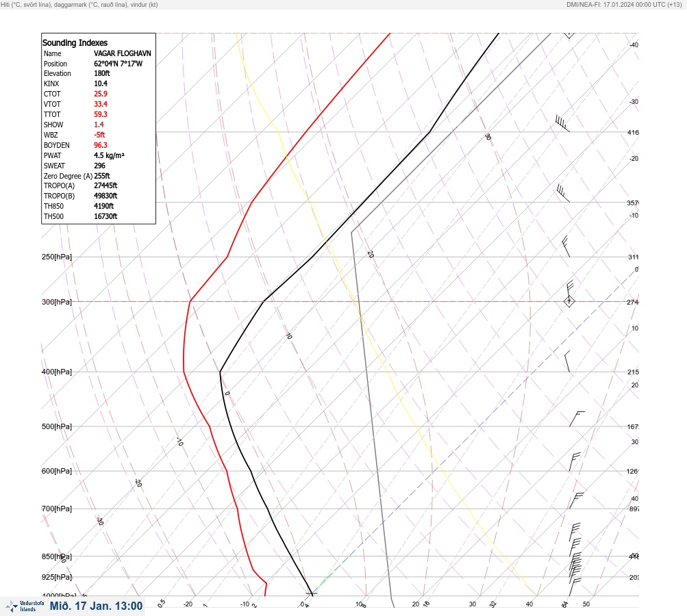
Task: Click the wind barb at 400 hPa level
Action: [x=567, y=361]
